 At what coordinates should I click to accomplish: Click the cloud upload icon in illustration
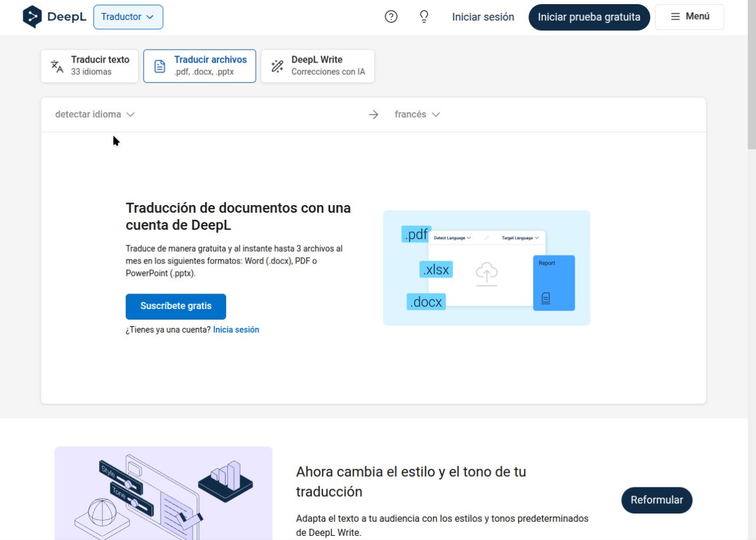[486, 274]
